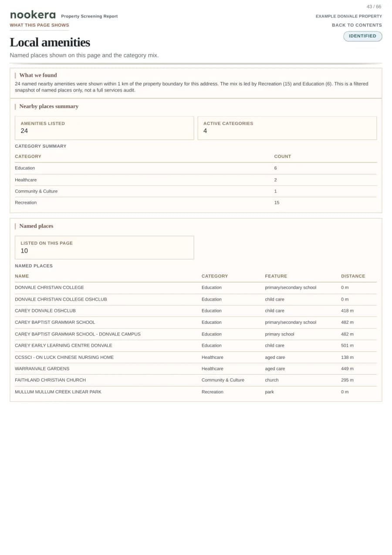Select WARRANVALE GARDENS row
This screenshot has height=555, width=392.
196,369
